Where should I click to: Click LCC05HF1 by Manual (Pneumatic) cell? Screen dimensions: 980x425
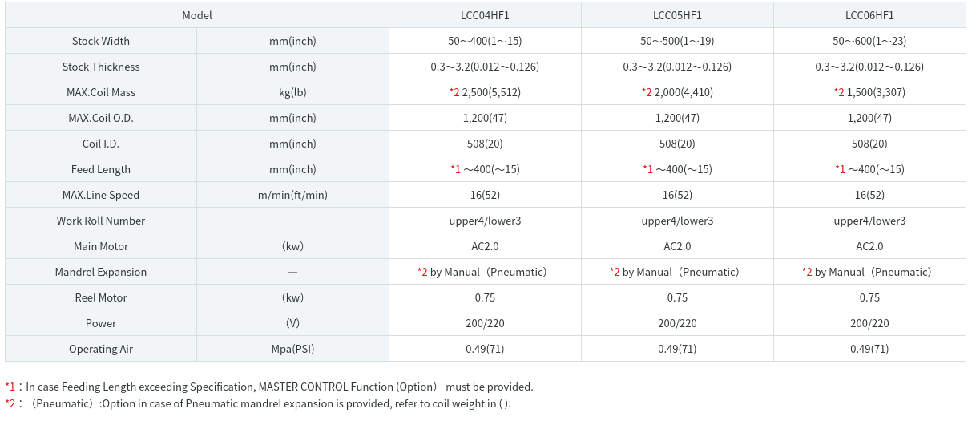pos(677,272)
